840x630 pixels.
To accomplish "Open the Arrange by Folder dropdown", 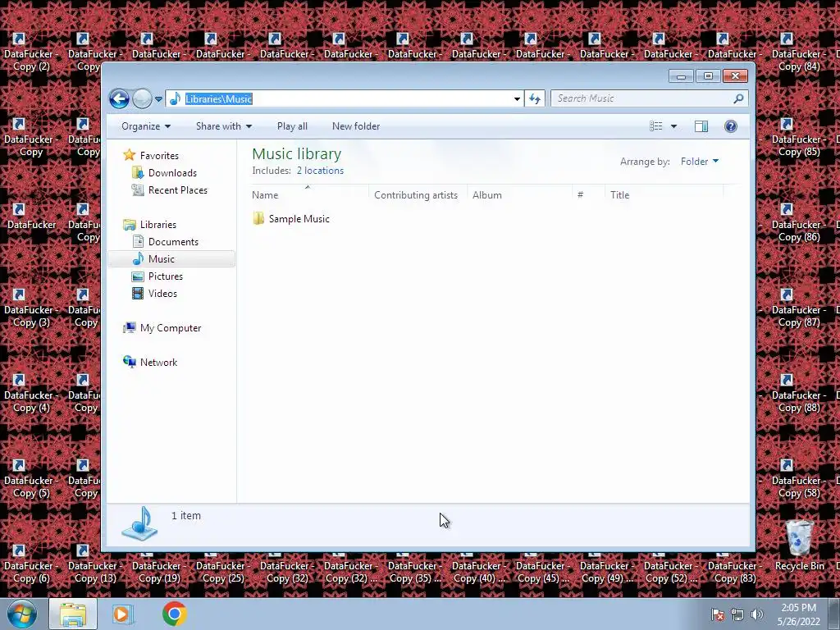I will pyautogui.click(x=699, y=162).
